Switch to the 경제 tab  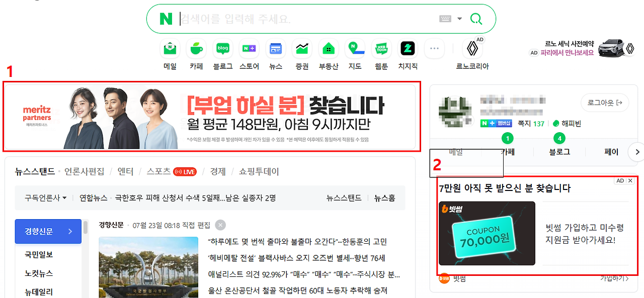tap(218, 172)
